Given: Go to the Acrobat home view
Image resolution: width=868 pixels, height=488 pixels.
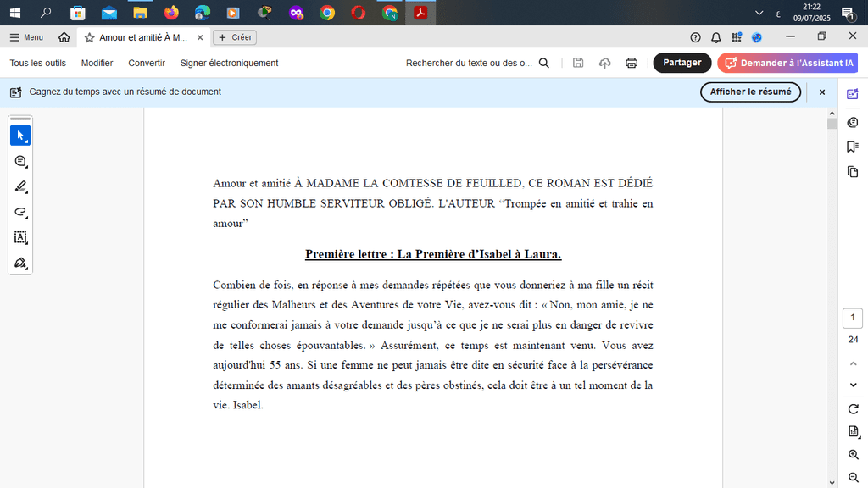Looking at the screenshot, I should tap(64, 37).
